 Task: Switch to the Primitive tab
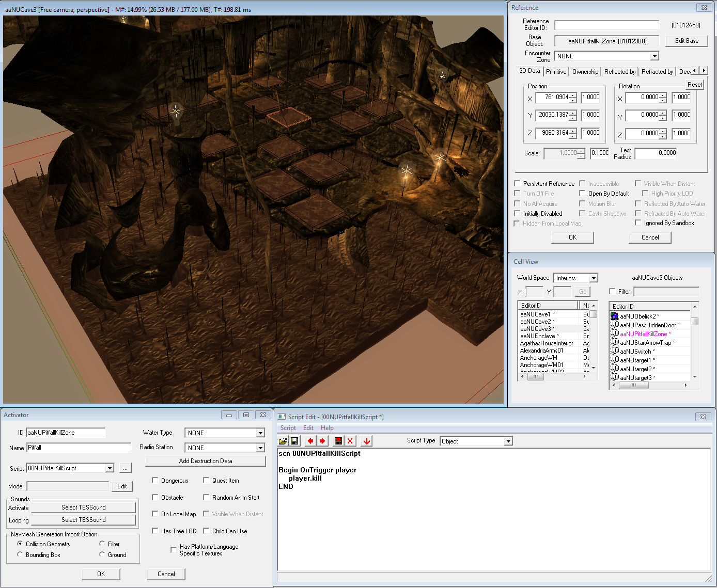[556, 72]
